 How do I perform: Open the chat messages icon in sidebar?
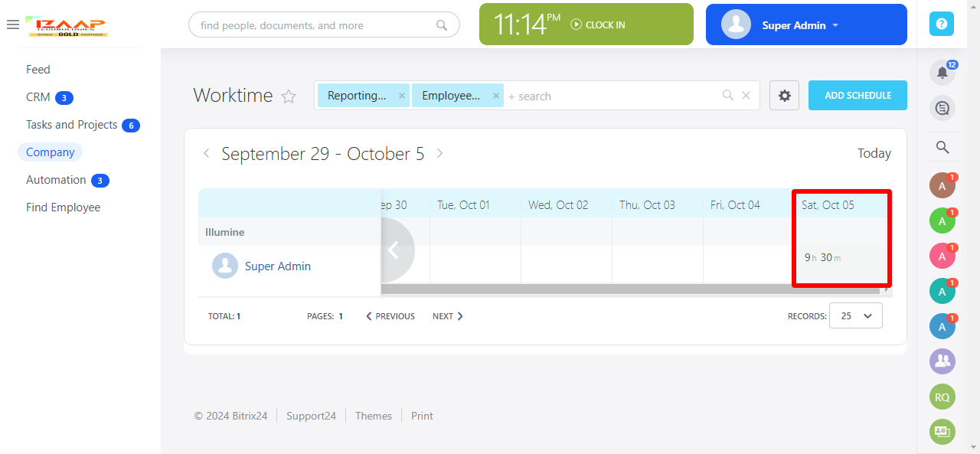942,108
